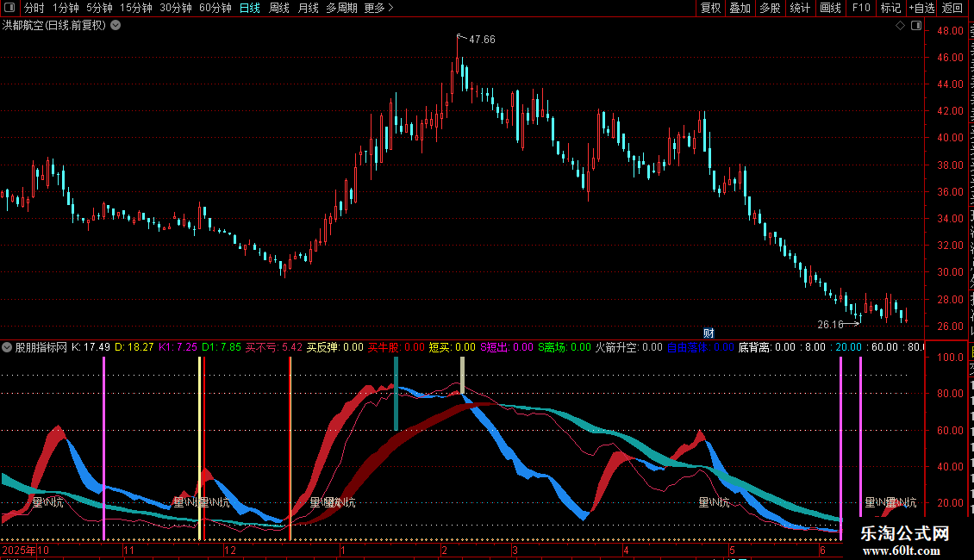Click month 5 on the time axis
The height and width of the screenshot is (560, 974).
(x=733, y=550)
